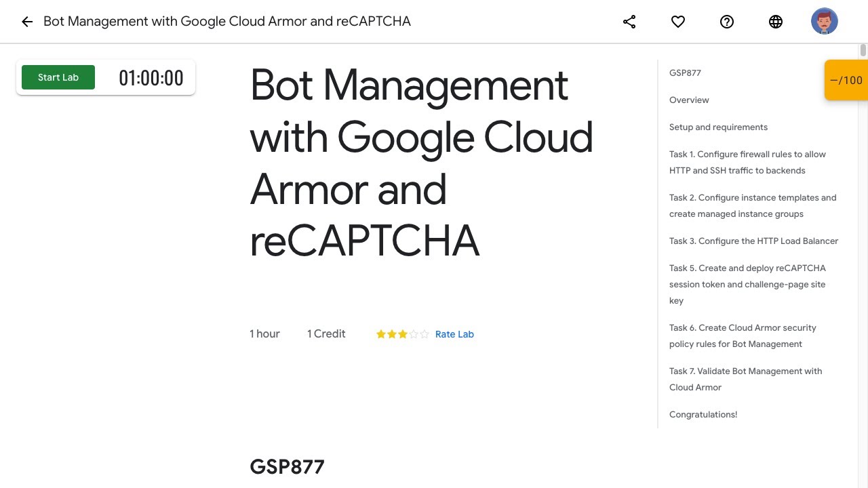The height and width of the screenshot is (488, 868).
Task: Click the 01:00:00 lab timer
Action: tap(151, 78)
